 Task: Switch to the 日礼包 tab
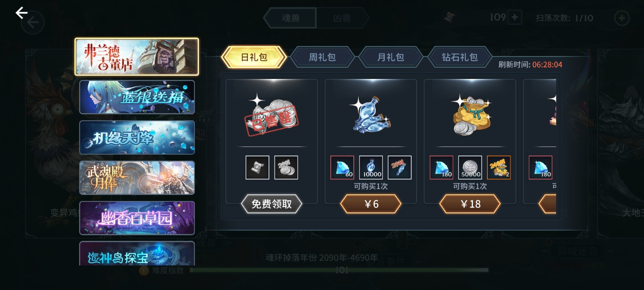[x=254, y=57]
